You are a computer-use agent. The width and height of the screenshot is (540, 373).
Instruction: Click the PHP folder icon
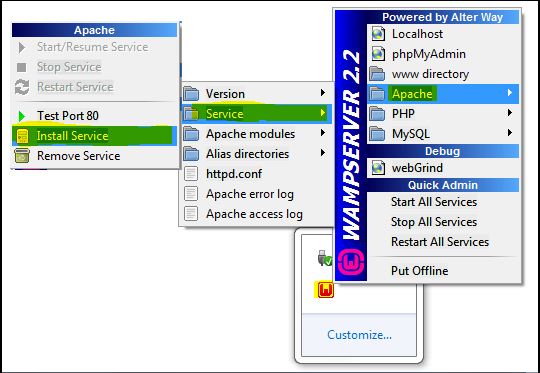point(377,114)
